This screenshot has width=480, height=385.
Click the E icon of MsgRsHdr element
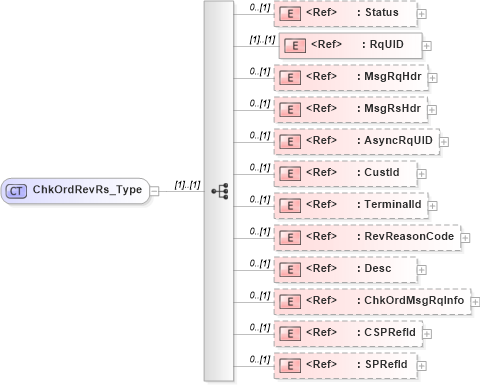coord(290,110)
